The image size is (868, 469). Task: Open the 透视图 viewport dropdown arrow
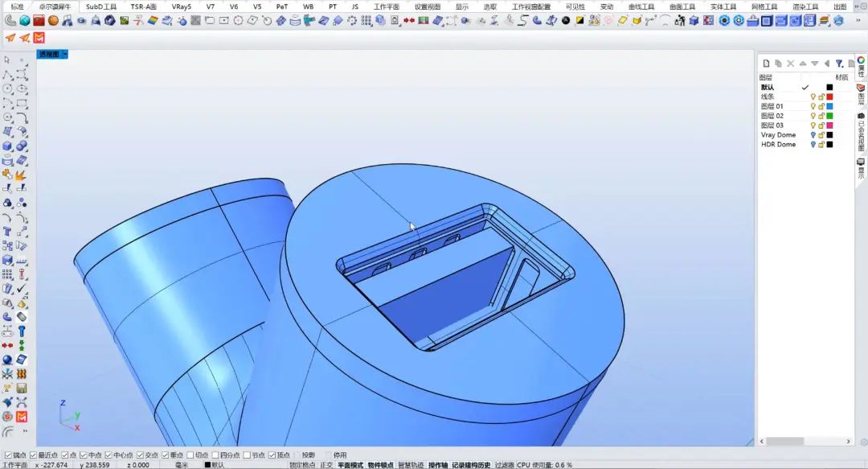[x=64, y=54]
